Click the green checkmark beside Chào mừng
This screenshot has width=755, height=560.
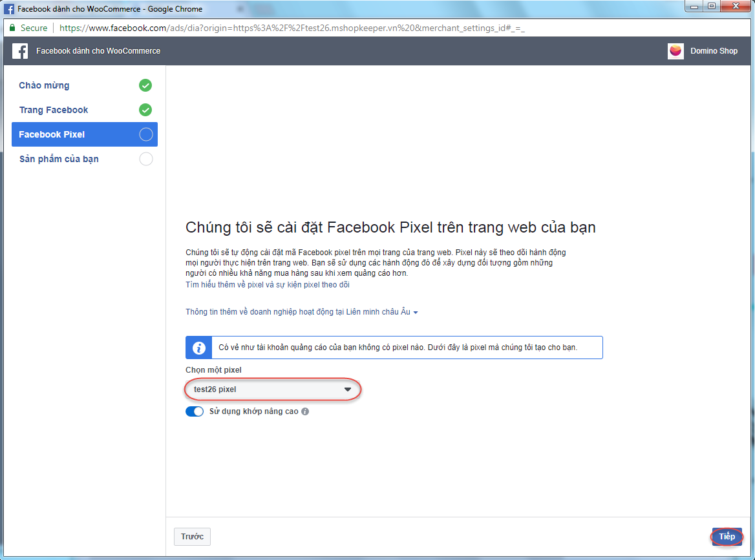(x=145, y=85)
